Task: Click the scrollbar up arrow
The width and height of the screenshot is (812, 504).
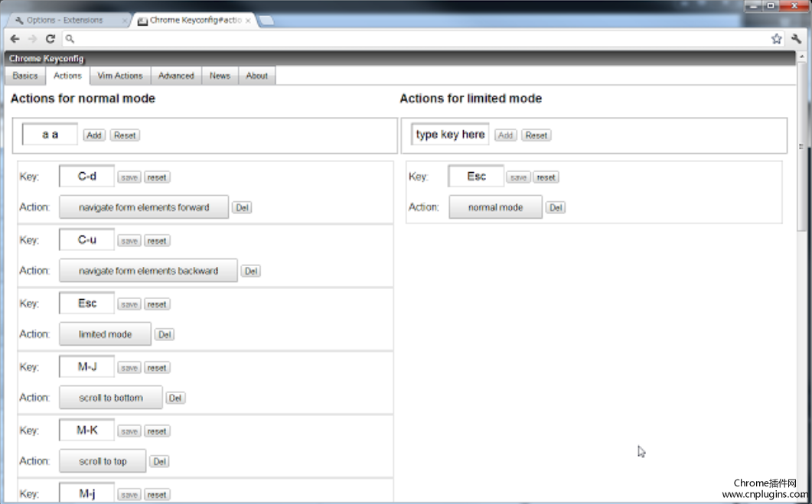Action: click(x=802, y=56)
